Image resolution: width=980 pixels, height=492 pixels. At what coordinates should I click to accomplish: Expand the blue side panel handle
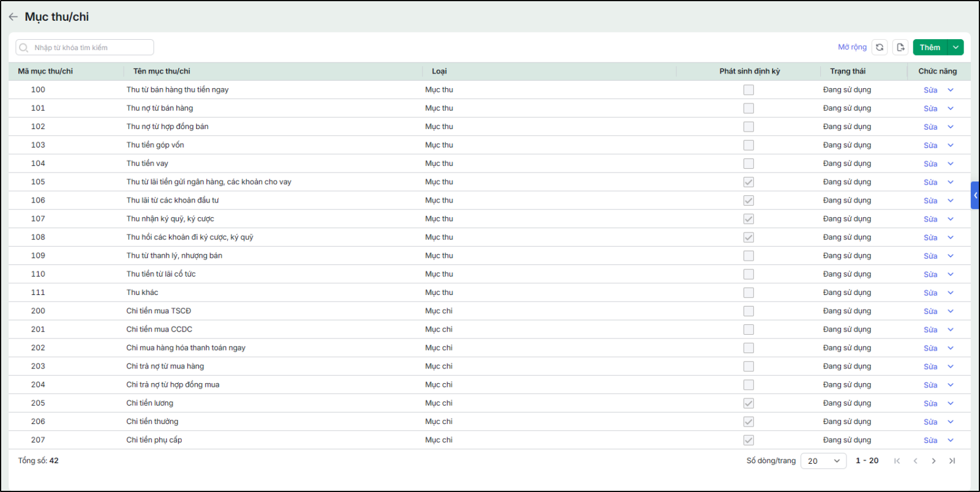coord(975,195)
